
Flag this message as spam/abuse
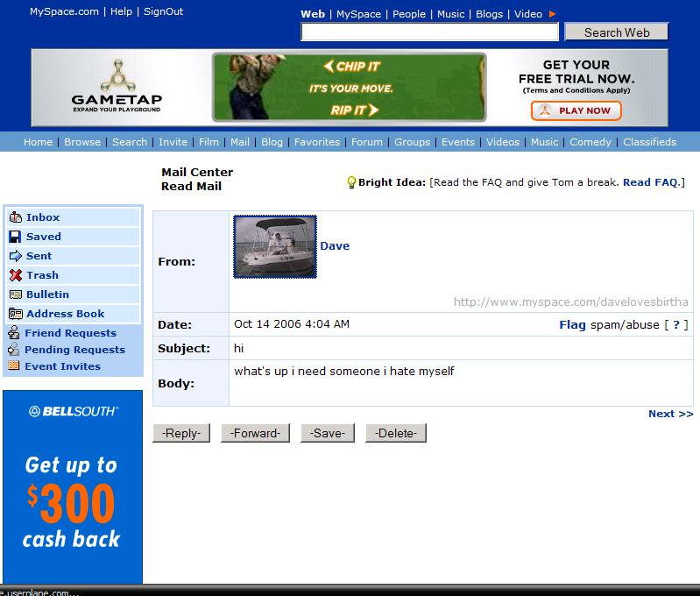pyautogui.click(x=572, y=325)
